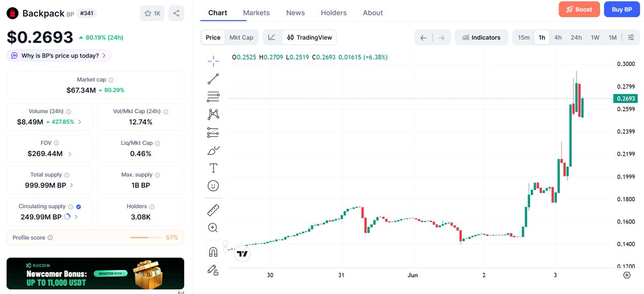
Task: Click the share icon button
Action: click(x=176, y=13)
